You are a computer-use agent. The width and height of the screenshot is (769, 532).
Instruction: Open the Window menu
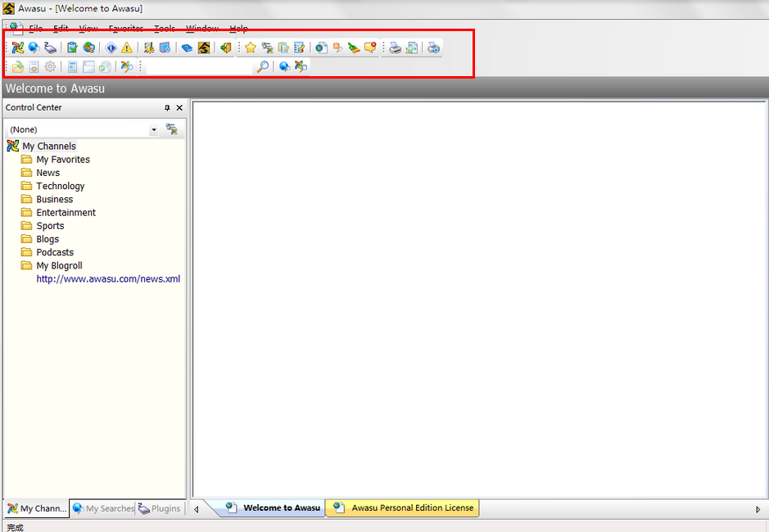202,28
